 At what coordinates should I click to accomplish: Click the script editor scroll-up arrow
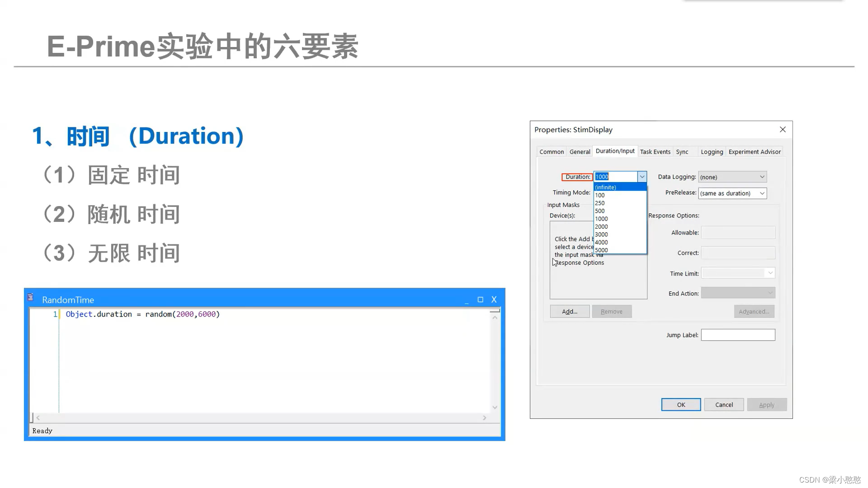coord(495,318)
